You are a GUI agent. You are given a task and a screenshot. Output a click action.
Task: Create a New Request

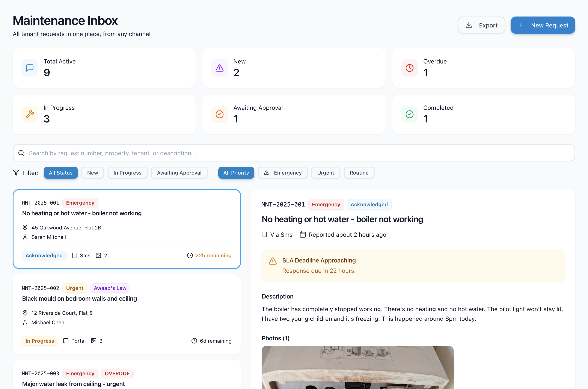(542, 25)
